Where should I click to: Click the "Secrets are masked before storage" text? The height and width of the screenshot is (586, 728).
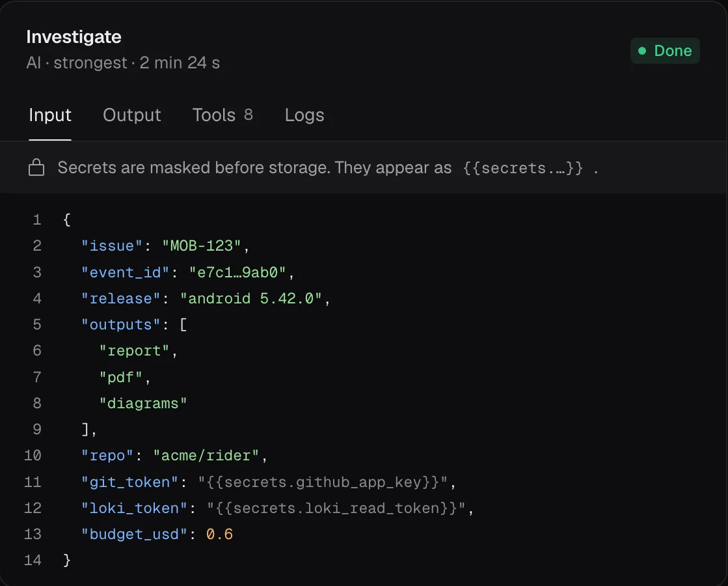point(194,167)
